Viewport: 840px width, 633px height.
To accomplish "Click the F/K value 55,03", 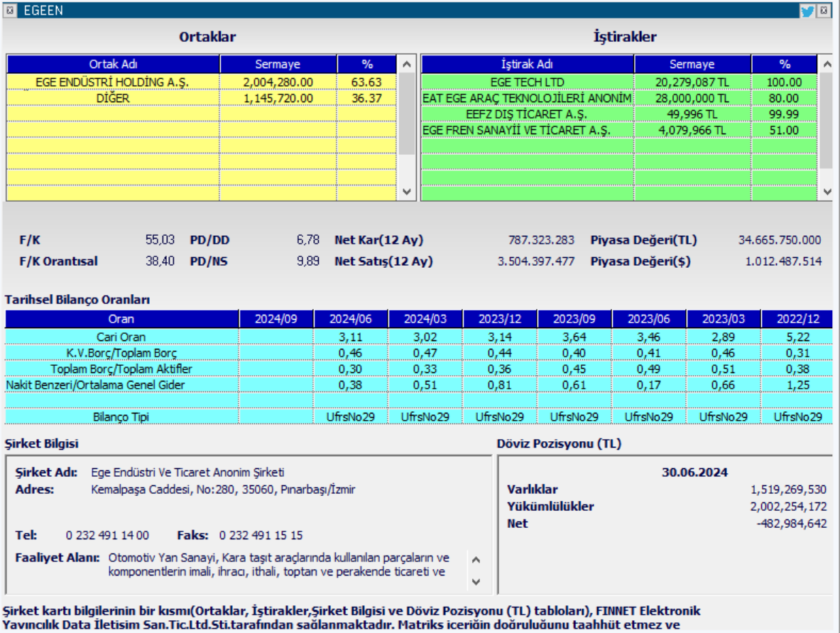I will 160,239.
